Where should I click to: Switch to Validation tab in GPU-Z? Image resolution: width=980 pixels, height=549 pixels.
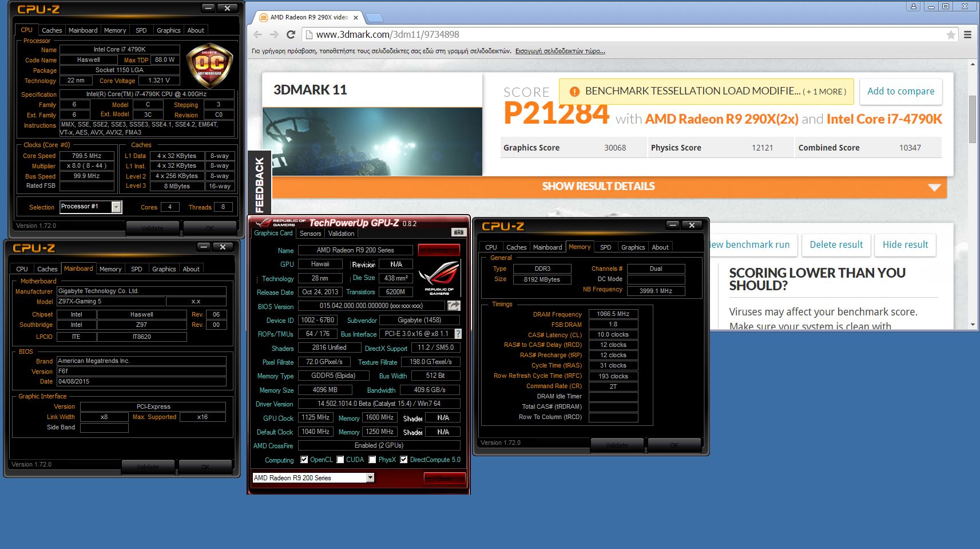(342, 234)
